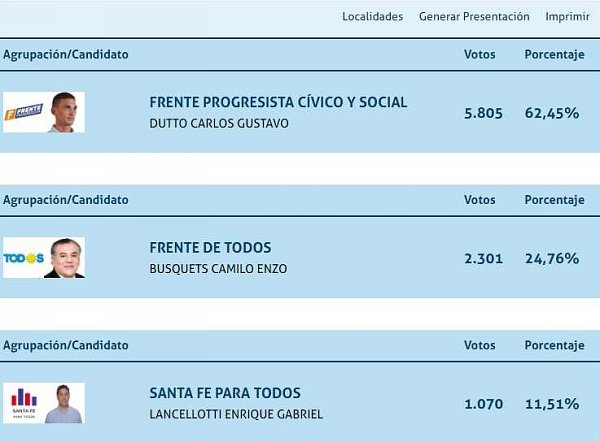Click the 2.301 votes figure
Image resolution: width=600 pixels, height=442 pixels.
(x=483, y=259)
